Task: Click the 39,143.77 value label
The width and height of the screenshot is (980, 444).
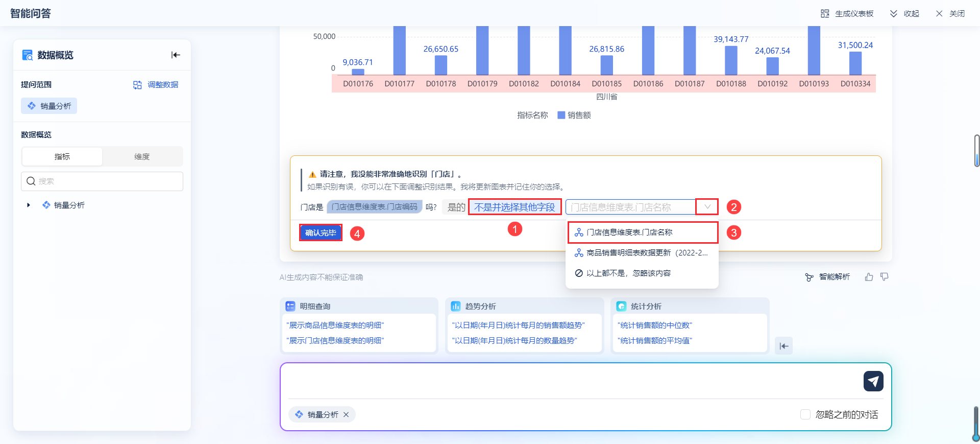Action: 731,39
